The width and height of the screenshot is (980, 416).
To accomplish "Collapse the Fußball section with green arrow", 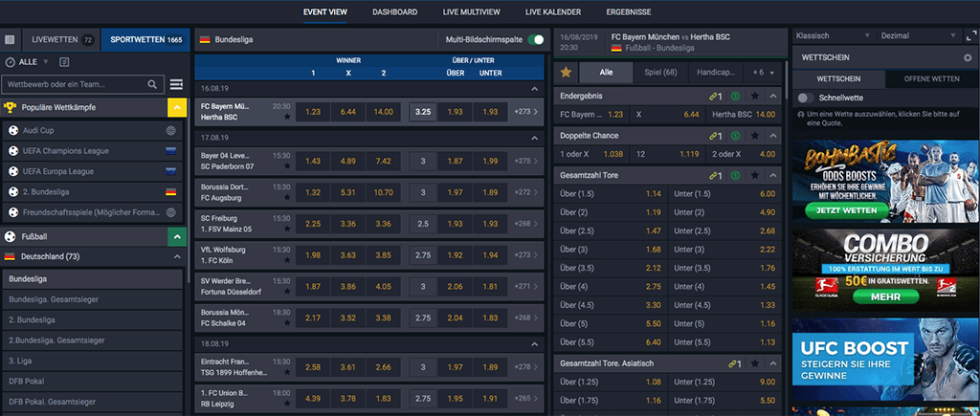I will (x=177, y=237).
